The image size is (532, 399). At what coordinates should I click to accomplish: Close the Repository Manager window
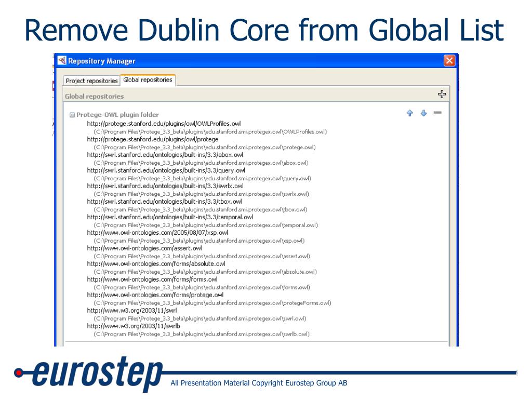(x=449, y=61)
